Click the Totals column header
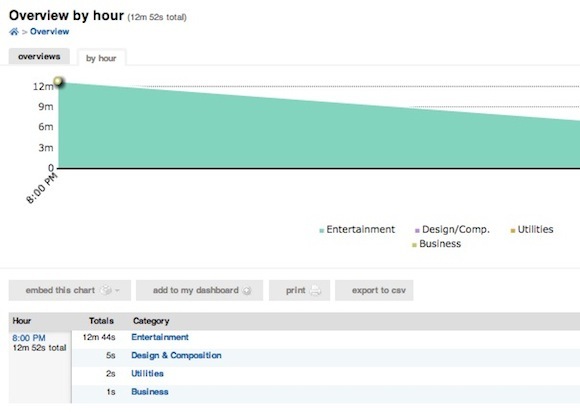This screenshot has height=412, width=580. tap(101, 321)
